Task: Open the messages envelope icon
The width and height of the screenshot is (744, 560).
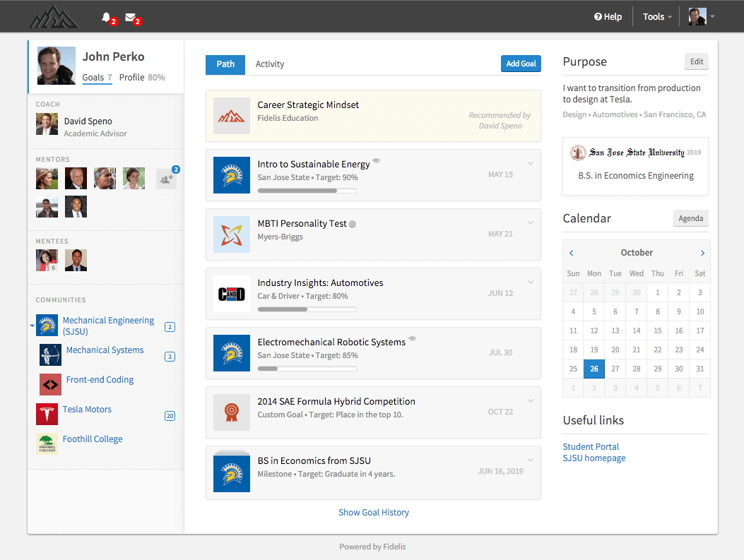Action: (131, 17)
